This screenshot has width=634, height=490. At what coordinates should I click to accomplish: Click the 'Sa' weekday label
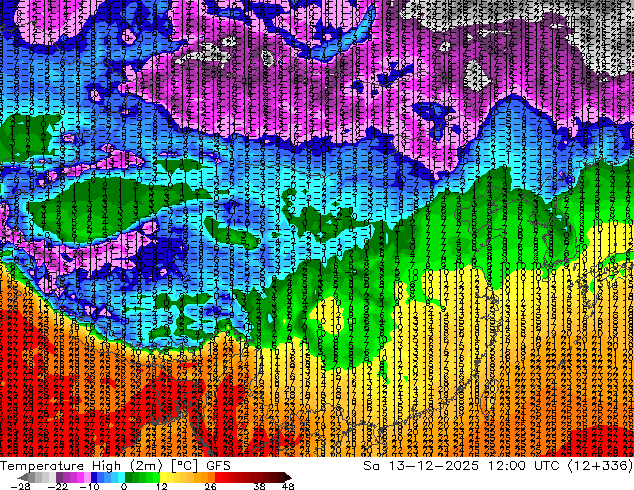coord(371,466)
